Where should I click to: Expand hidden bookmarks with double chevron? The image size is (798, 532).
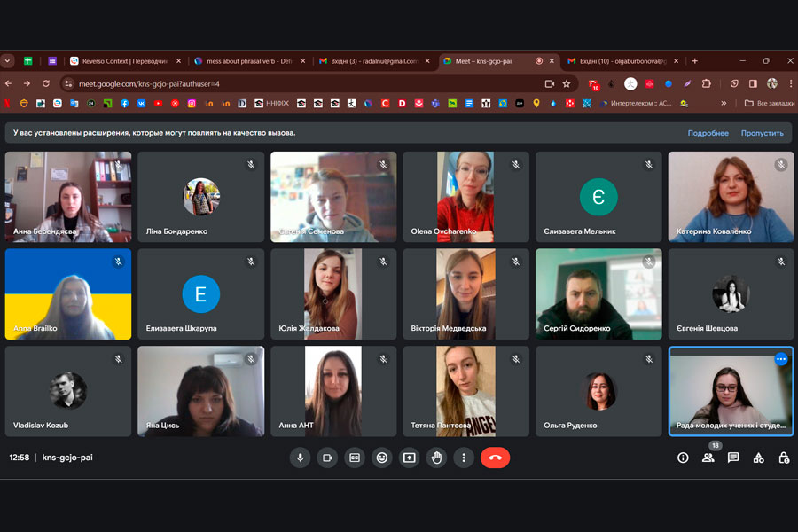coord(724,104)
